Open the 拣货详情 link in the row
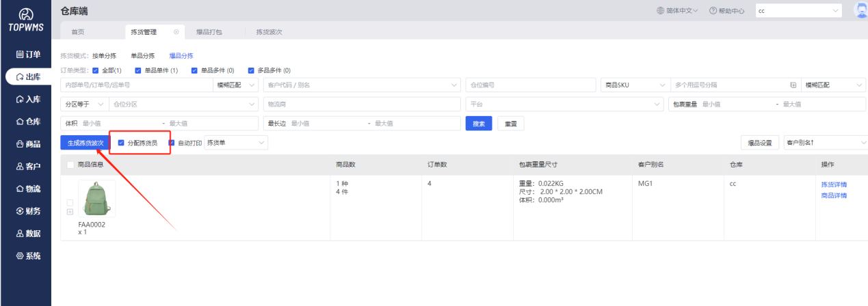Image resolution: width=868 pixels, height=306 pixels. tap(834, 184)
